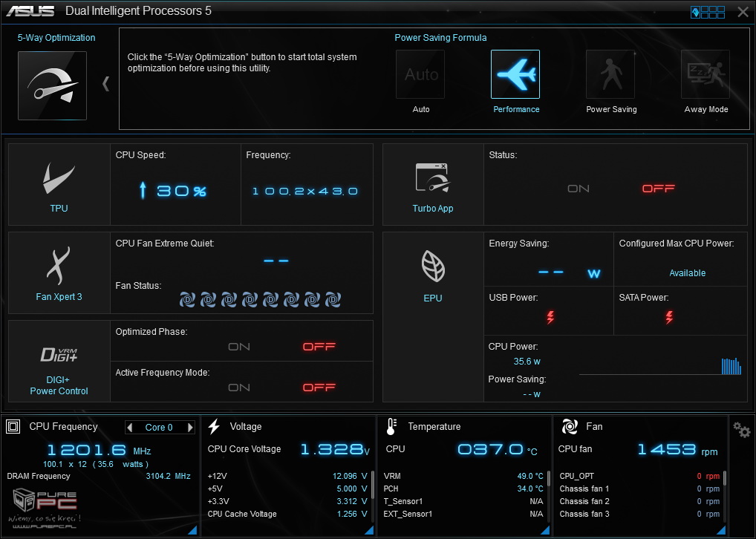Open the TPU panel icon
Screen dimensions: 756x539
pyautogui.click(x=59, y=178)
